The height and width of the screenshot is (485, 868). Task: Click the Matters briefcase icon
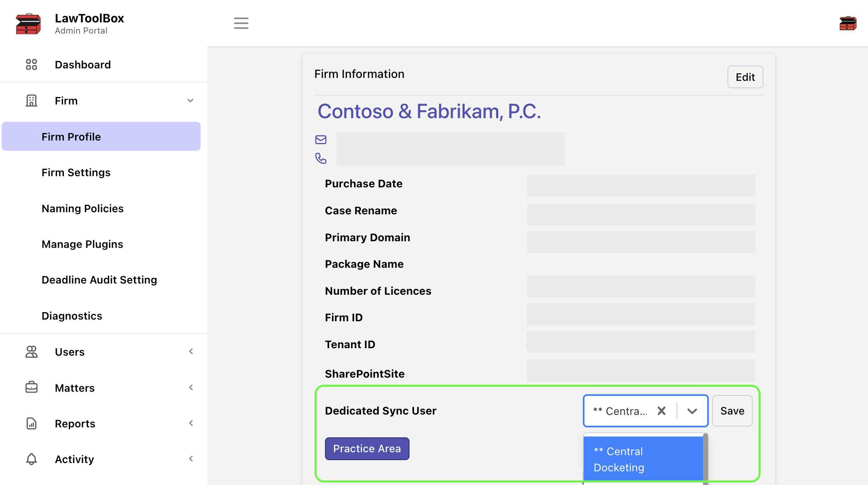[x=32, y=388]
